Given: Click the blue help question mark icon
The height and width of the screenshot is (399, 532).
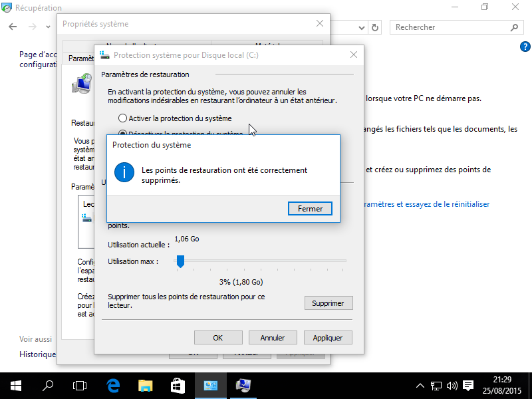Looking at the screenshot, I should point(524,47).
